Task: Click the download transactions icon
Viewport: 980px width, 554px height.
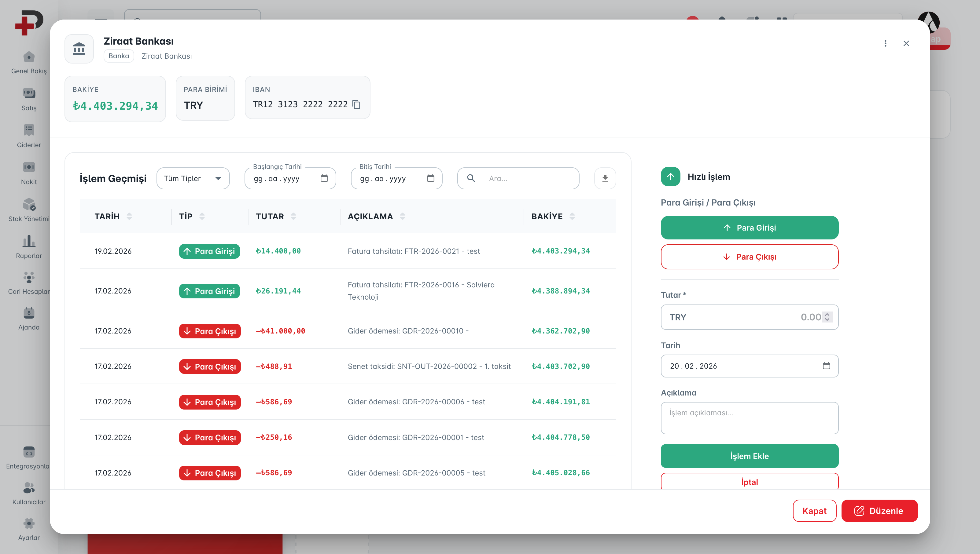Action: point(605,178)
